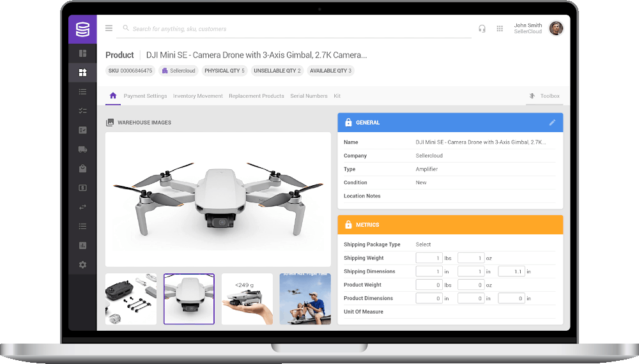
Task: Open the Payment Settings tab
Action: [145, 96]
